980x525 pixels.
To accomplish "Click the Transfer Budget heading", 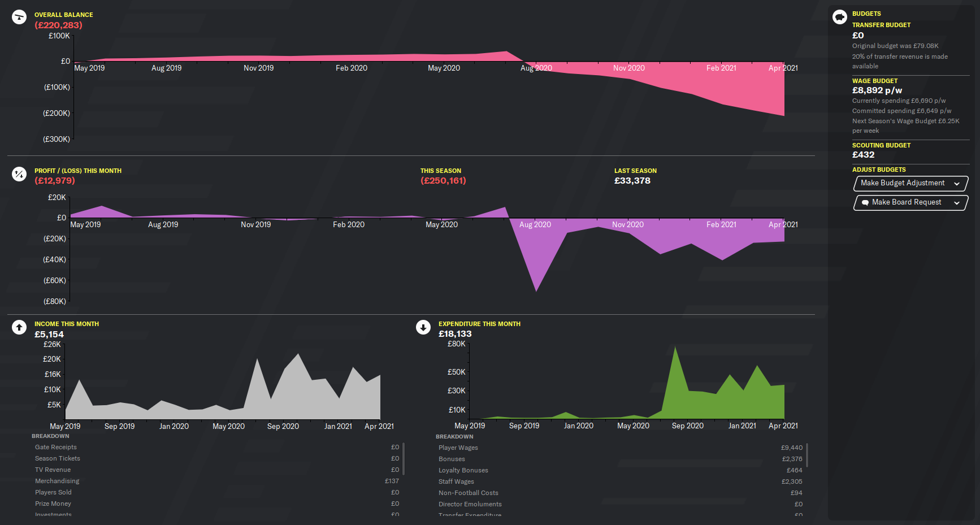I will click(881, 25).
